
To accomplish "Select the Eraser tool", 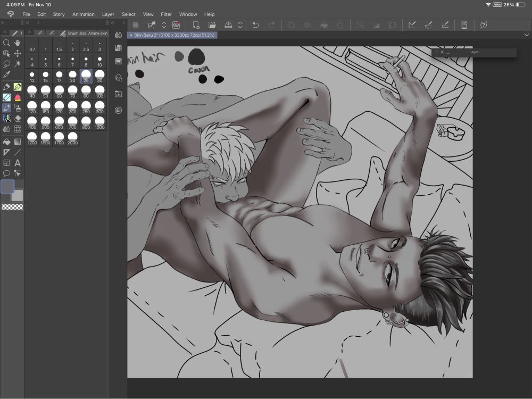I will tap(18, 119).
